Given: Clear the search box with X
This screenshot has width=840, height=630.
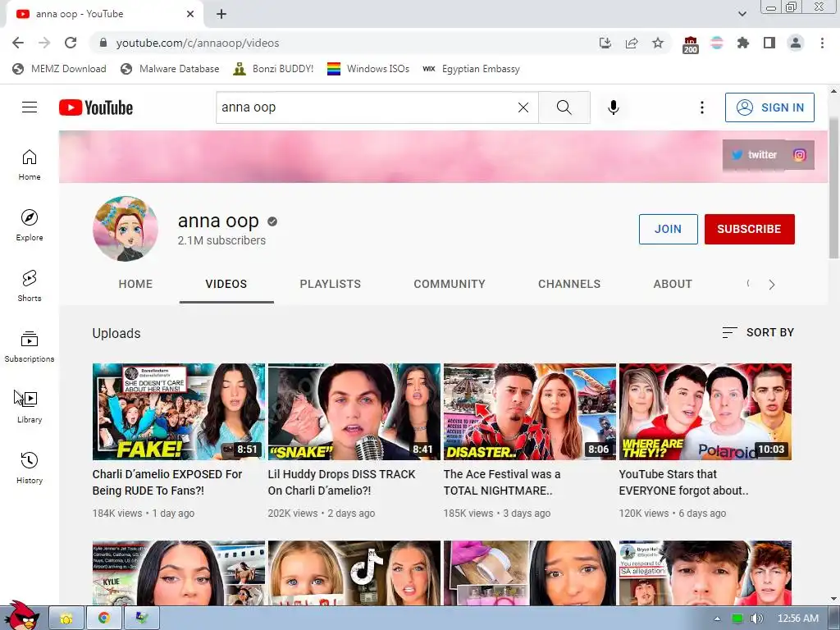Looking at the screenshot, I should click(x=523, y=107).
